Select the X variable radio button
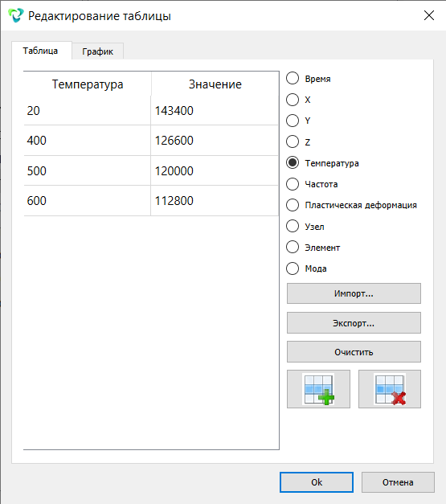 (293, 100)
